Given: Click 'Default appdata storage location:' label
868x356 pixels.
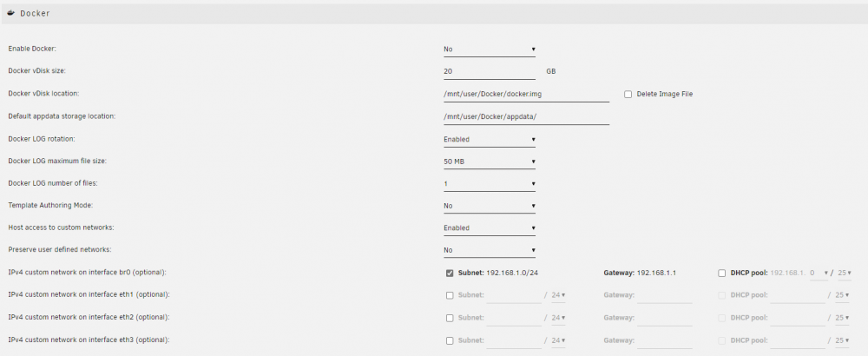Looking at the screenshot, I should click(62, 115).
